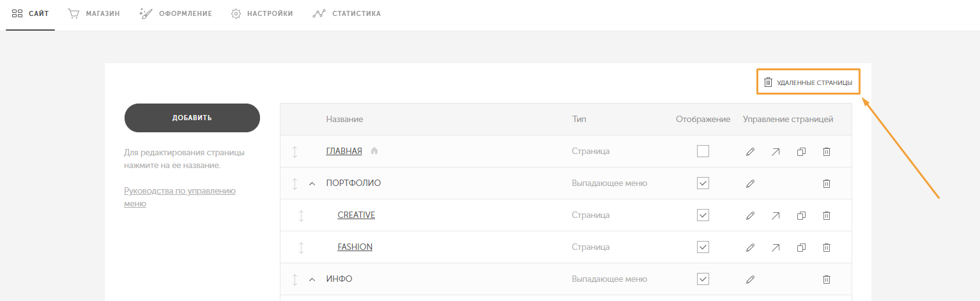Toggle display checkbox for ИНФО
Viewport: 980px width, 301px height.
[x=703, y=279]
